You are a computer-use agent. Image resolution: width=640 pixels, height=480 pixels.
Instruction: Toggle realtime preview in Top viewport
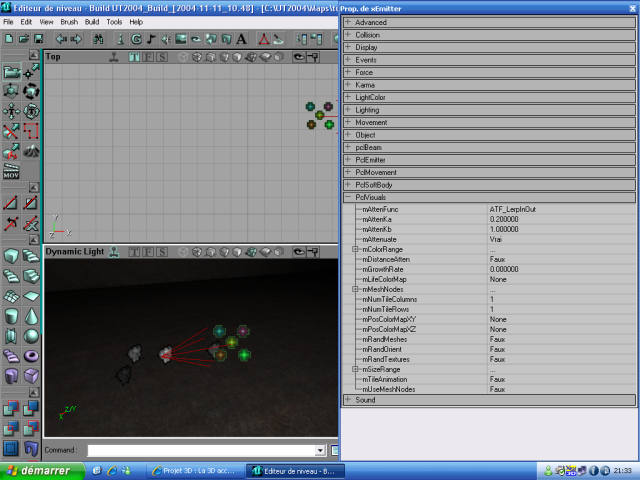click(115, 57)
